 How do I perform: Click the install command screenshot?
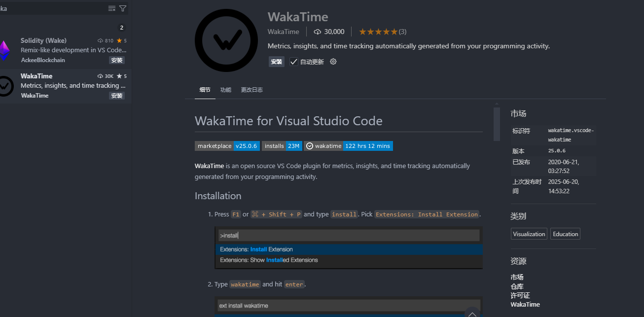click(x=349, y=248)
